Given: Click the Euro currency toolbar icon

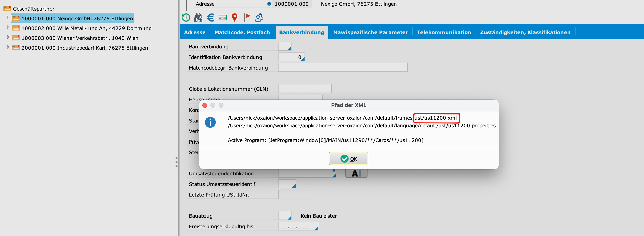Looking at the screenshot, I should [x=210, y=17].
